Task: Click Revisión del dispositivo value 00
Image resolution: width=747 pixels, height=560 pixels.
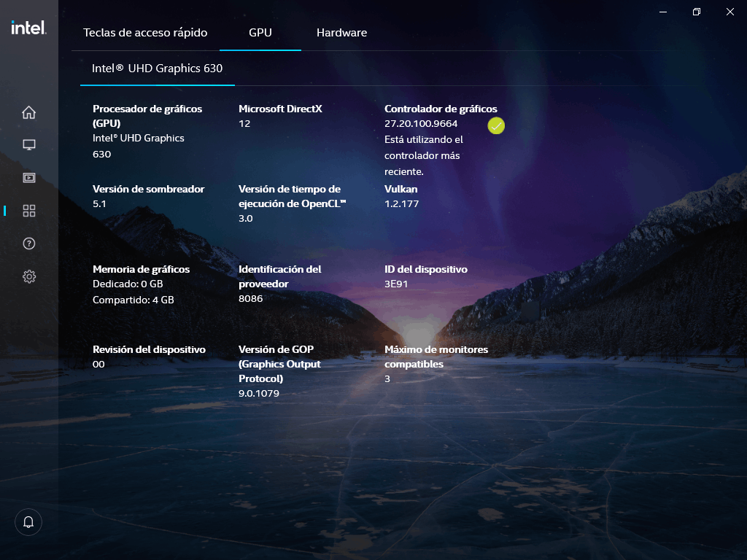Action: [98, 365]
